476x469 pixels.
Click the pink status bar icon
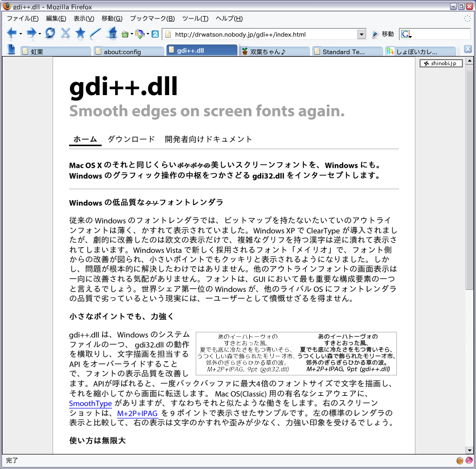point(469,460)
